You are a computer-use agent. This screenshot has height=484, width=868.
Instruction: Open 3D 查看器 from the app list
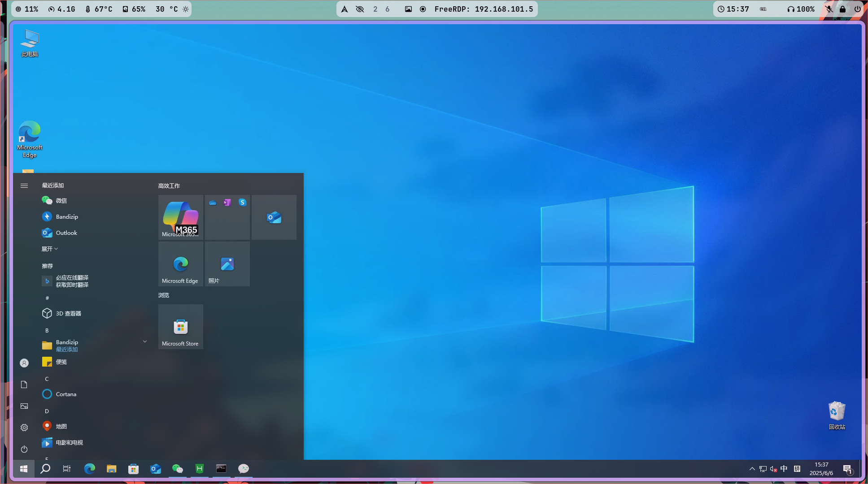[x=94, y=313]
